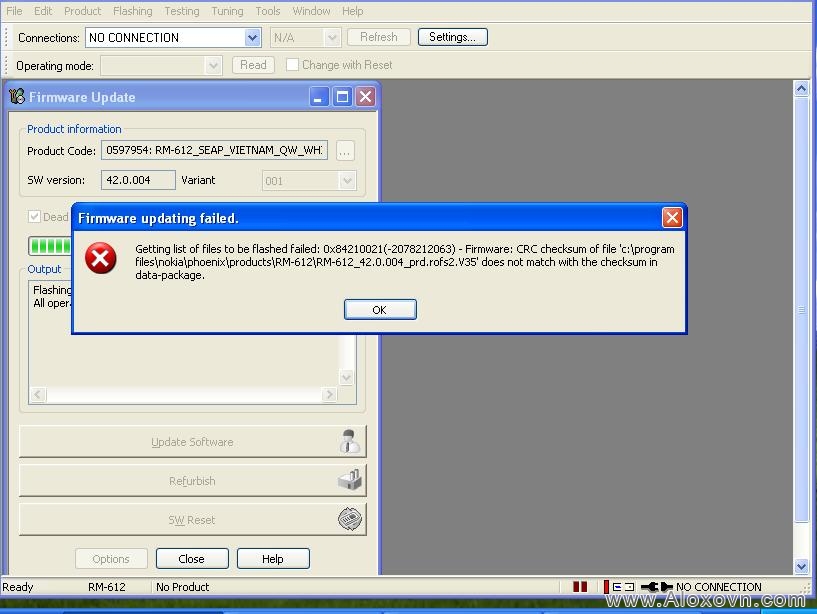
Task: Click the Refresh connections button
Action: click(378, 37)
